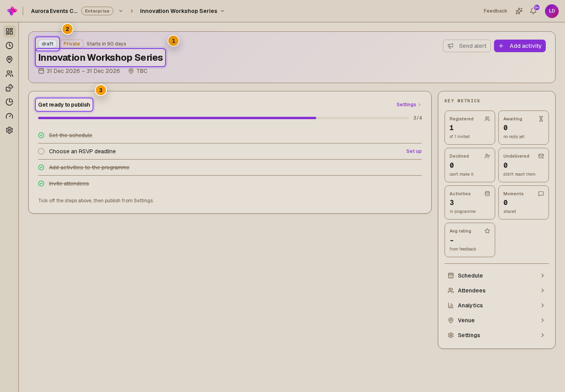
Task: Open the Activities metric card
Action: point(470,202)
